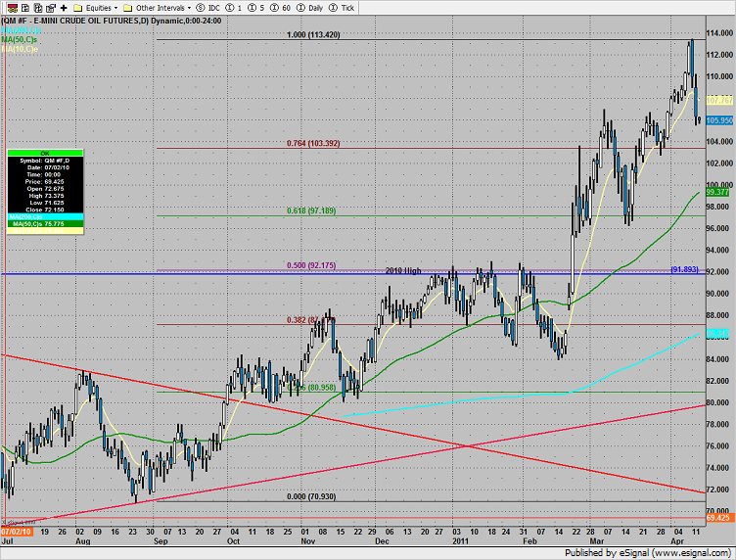736x560 pixels.
Task: Click the 0.500 (92.175) Fibonacci label
Action: coord(311,265)
